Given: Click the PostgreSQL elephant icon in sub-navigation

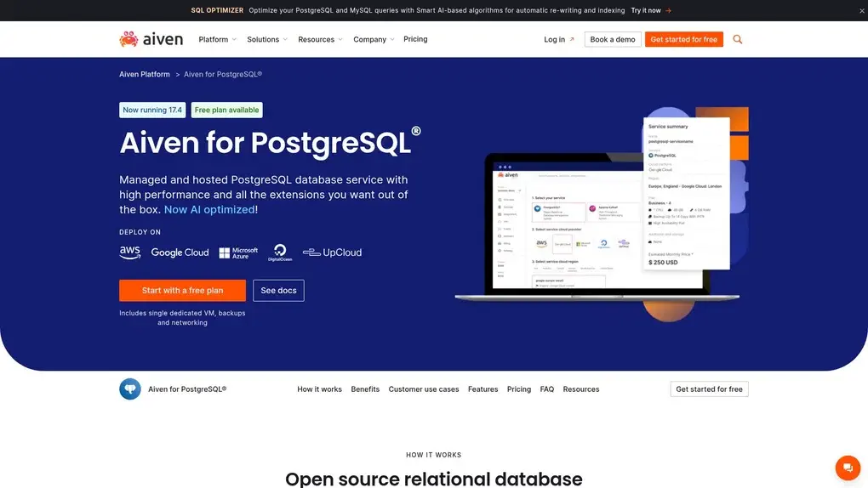Looking at the screenshot, I should 130,389.
